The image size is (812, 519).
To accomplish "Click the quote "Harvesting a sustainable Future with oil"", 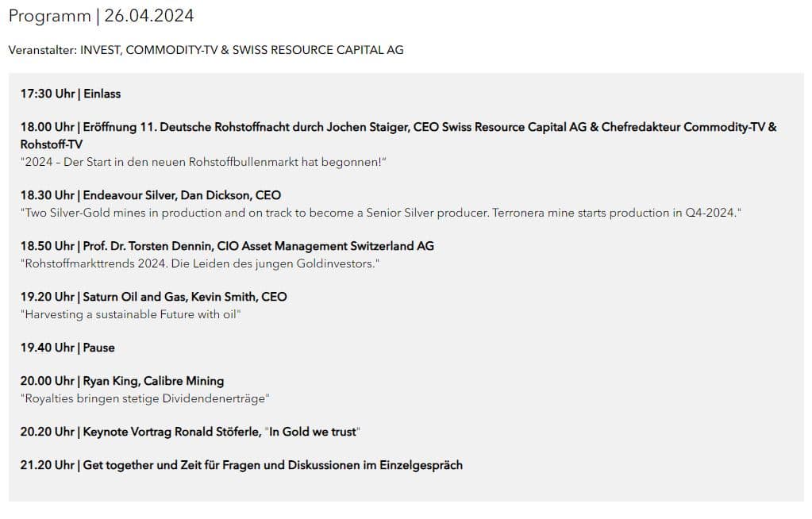I will (130, 314).
